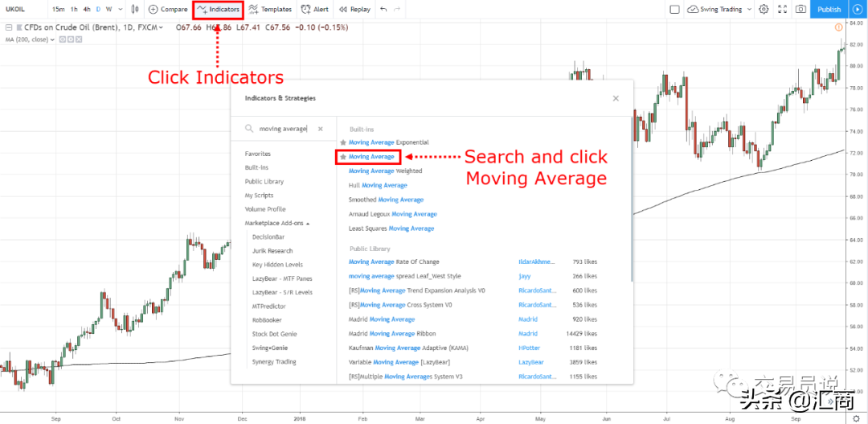Open Swing Trading layout dropdown
The image size is (868, 424).
[719, 9]
